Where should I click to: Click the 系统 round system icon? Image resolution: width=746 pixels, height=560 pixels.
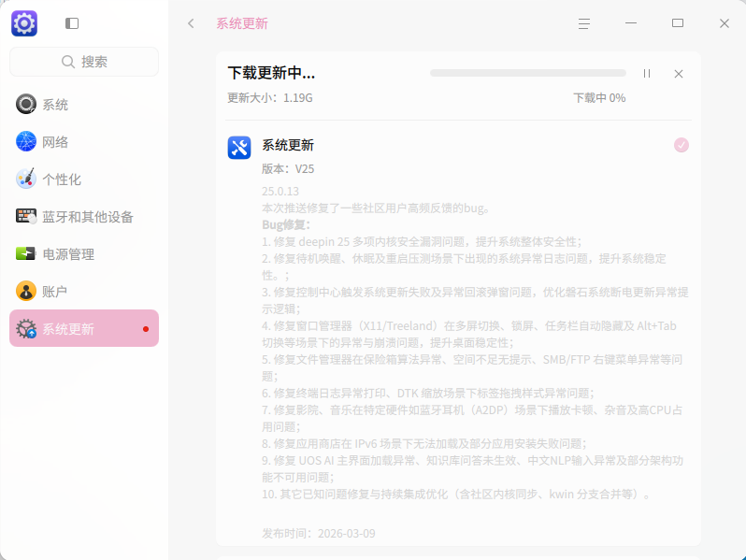[25, 104]
